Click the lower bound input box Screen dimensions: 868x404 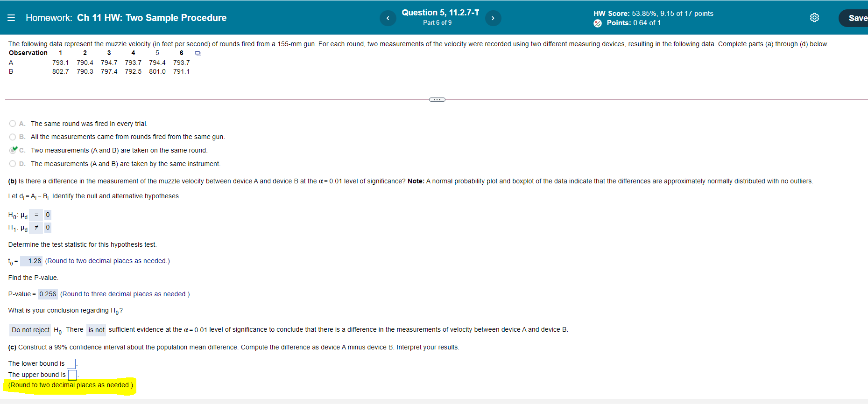click(71, 364)
